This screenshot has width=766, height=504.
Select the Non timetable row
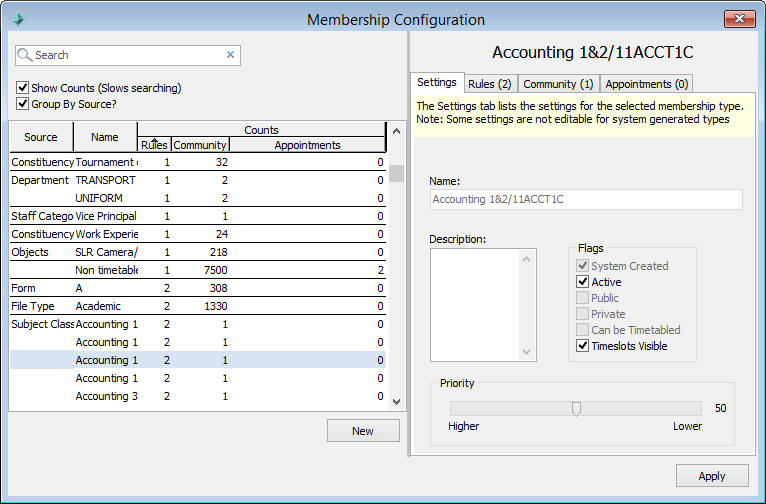198,270
